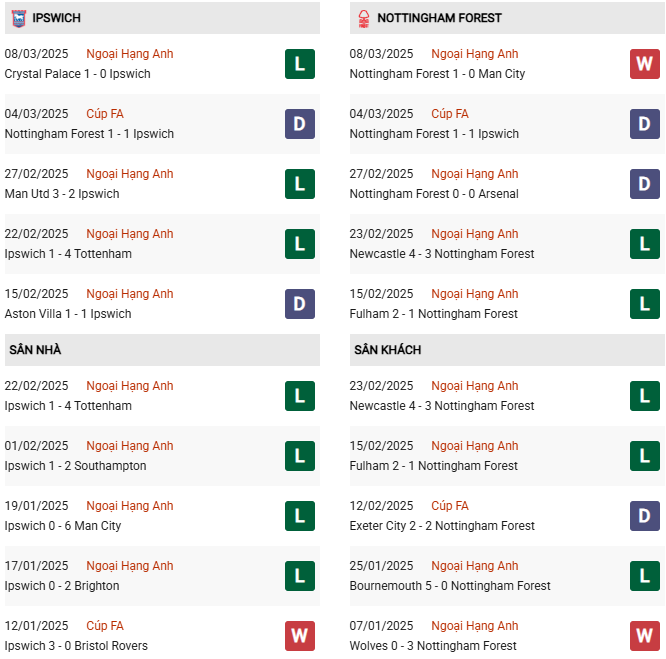Image resolution: width=666 pixels, height=659 pixels.
Task: Click the Bournemouth 5 - 0 Nottingham Forest result
Action: click(x=450, y=586)
